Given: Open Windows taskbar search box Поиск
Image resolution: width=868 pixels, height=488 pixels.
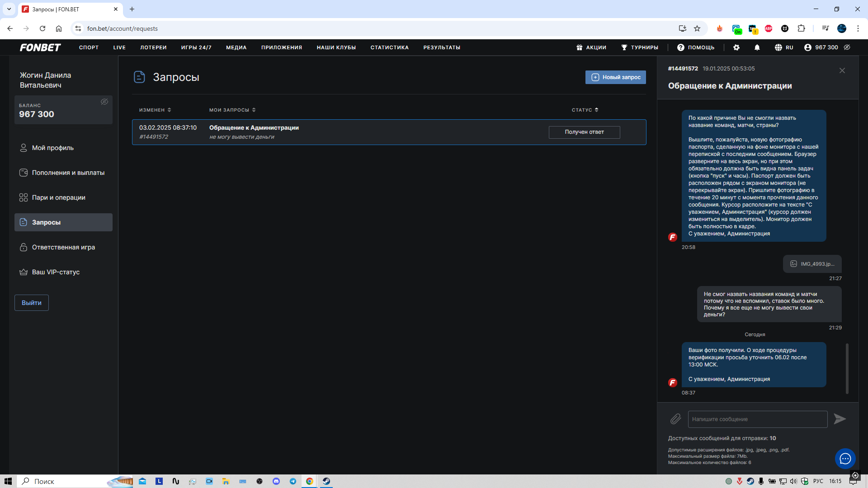Looking at the screenshot, I should [75, 481].
